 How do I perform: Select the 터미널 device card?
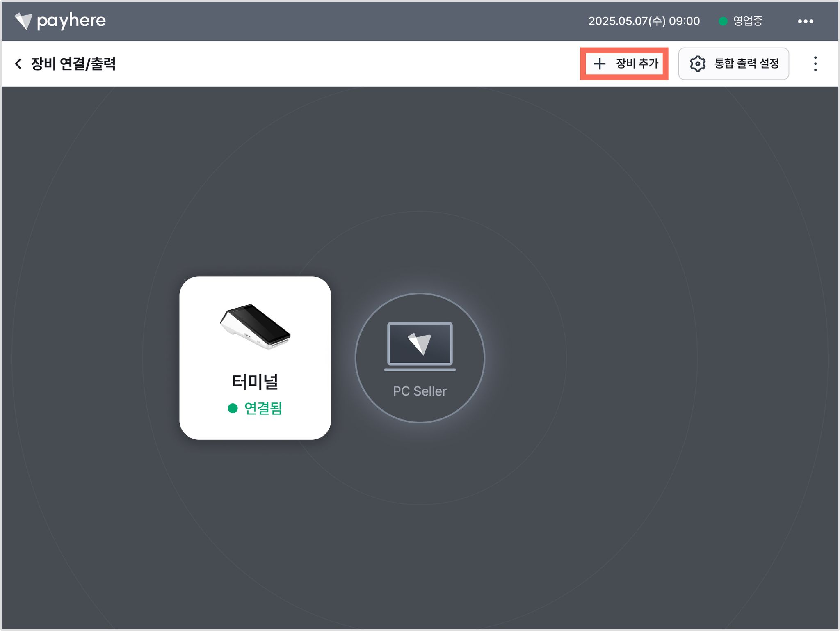pyautogui.click(x=255, y=358)
